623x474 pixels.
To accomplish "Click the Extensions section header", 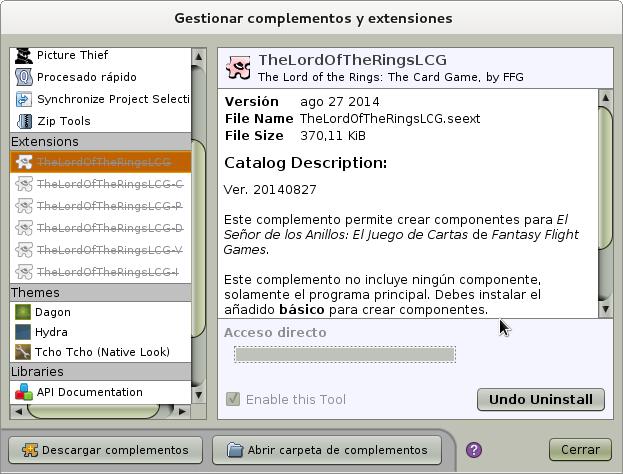I will point(101,141).
